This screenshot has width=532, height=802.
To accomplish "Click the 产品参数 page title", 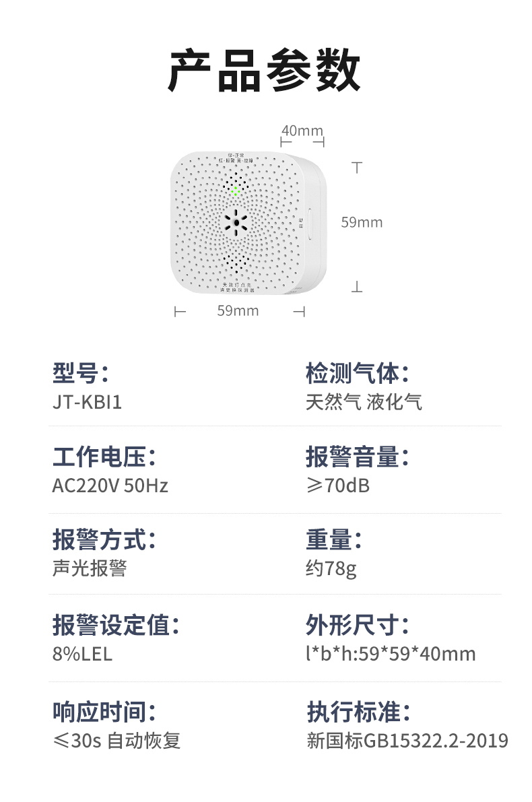I will tap(265, 71).
